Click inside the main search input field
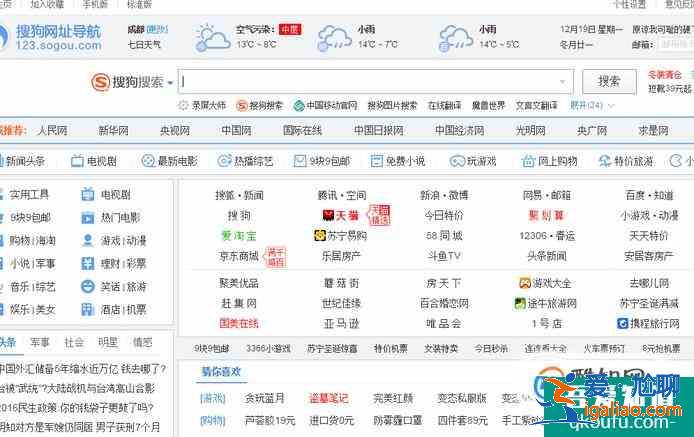The image size is (694, 437). pos(375,81)
